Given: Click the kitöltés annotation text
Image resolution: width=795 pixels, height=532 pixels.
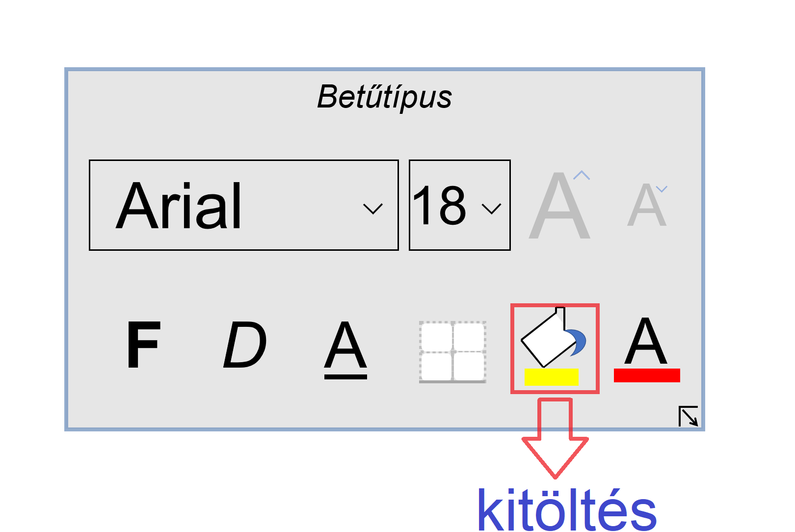Looking at the screenshot, I should [567, 510].
